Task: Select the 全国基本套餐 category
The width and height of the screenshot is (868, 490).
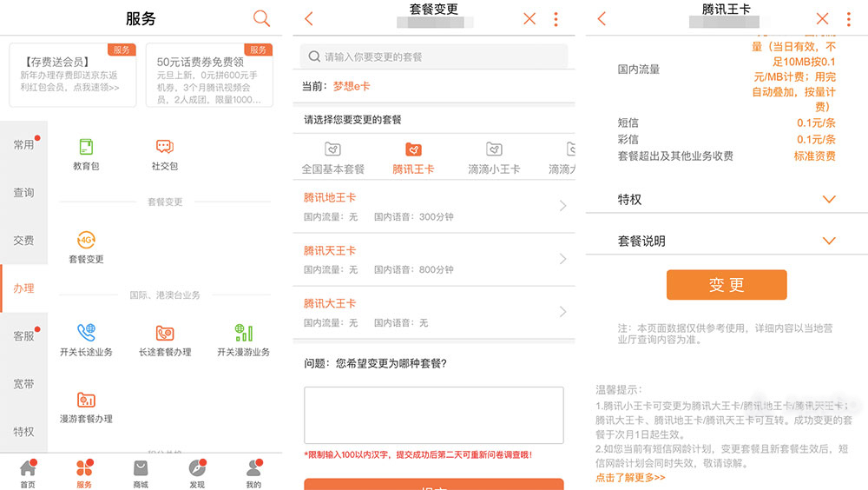Action: 332,158
